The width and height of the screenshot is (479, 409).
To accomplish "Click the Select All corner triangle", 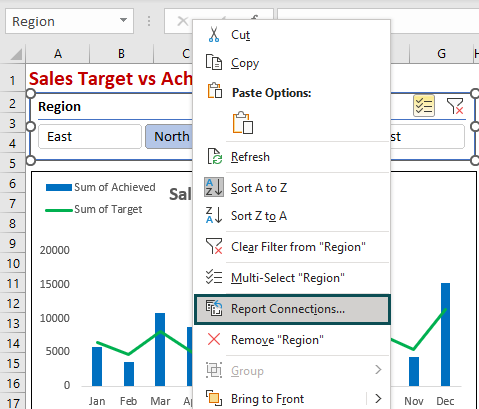I will click(16, 54).
